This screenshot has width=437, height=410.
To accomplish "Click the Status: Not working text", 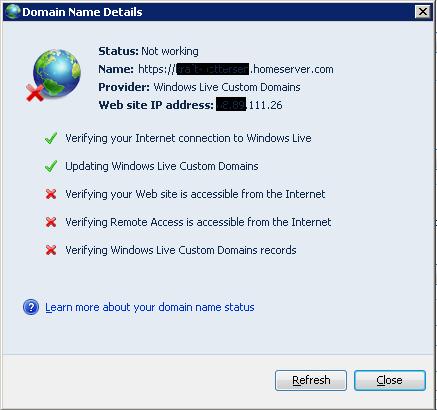I will (148, 51).
